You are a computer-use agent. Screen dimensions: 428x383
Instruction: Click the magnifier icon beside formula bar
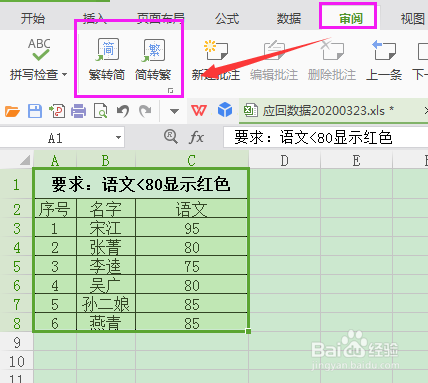coord(171,137)
